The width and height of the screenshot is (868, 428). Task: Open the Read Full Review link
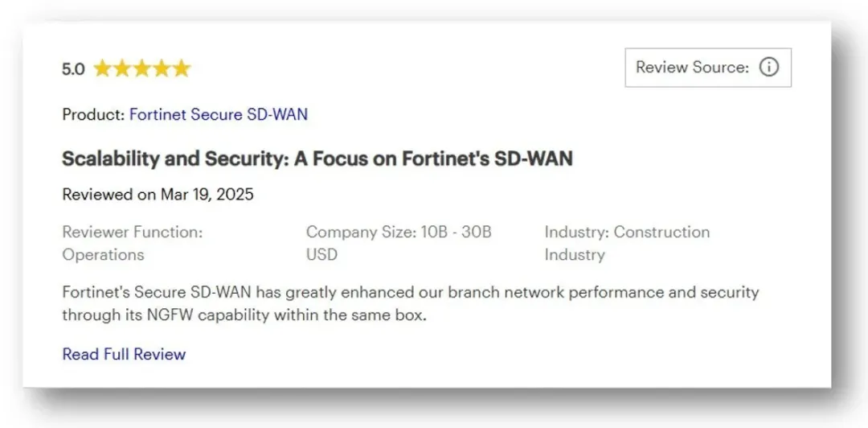pos(124,354)
